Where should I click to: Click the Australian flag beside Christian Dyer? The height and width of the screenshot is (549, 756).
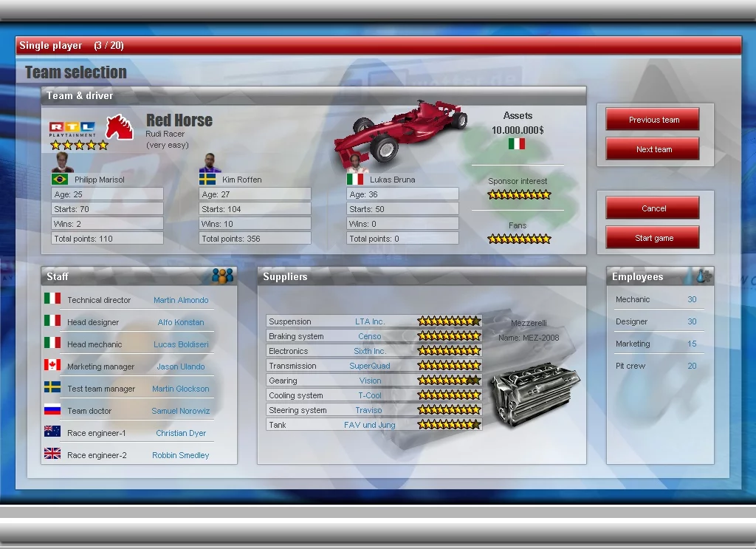[x=52, y=432]
